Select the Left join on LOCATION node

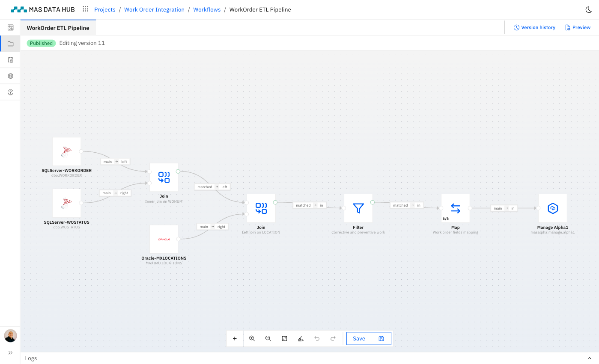coord(261,208)
